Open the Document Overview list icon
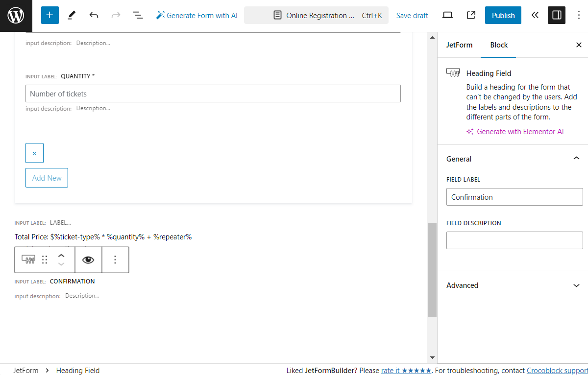Screen dimensions: 588x375 pos(138,15)
